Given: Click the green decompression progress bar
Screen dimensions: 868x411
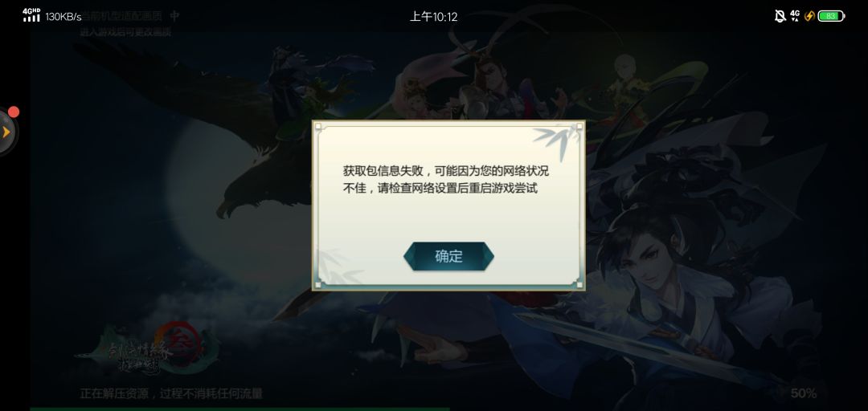Looking at the screenshot, I should point(240,409).
